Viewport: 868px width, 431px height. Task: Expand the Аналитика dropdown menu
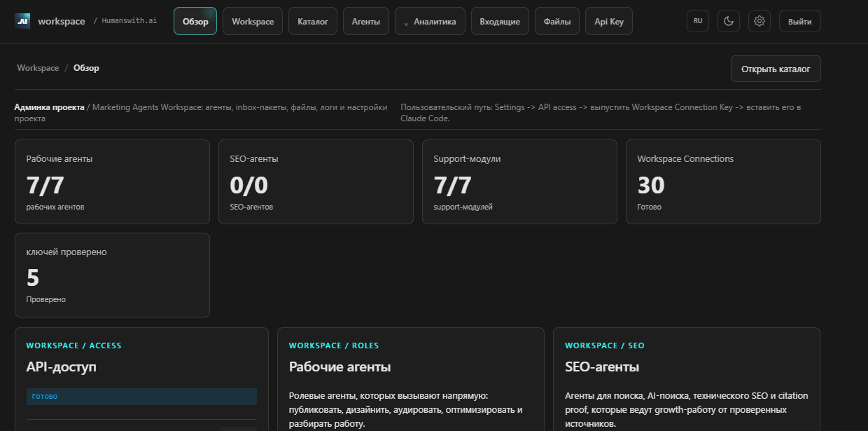pos(430,22)
